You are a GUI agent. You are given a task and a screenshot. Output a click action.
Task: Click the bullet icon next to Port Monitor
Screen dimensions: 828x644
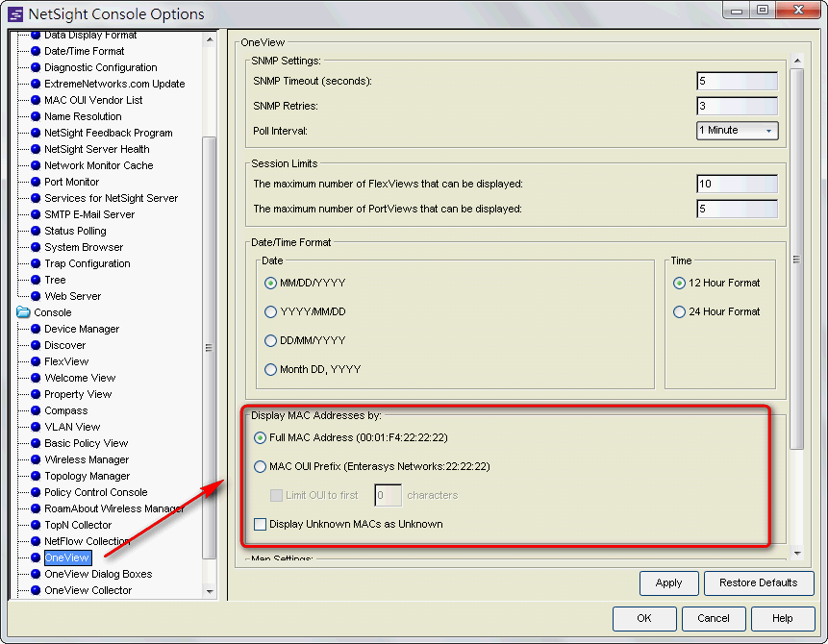coord(36,182)
